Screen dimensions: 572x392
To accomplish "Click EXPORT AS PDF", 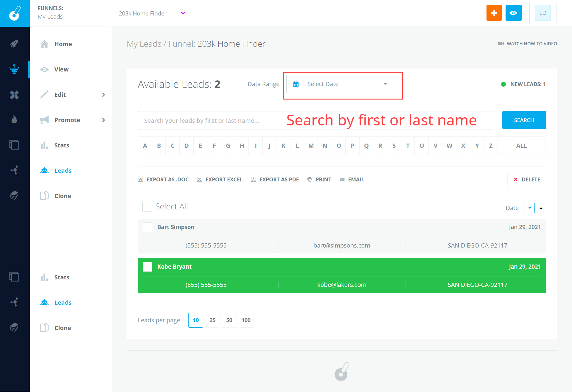I will 275,179.
